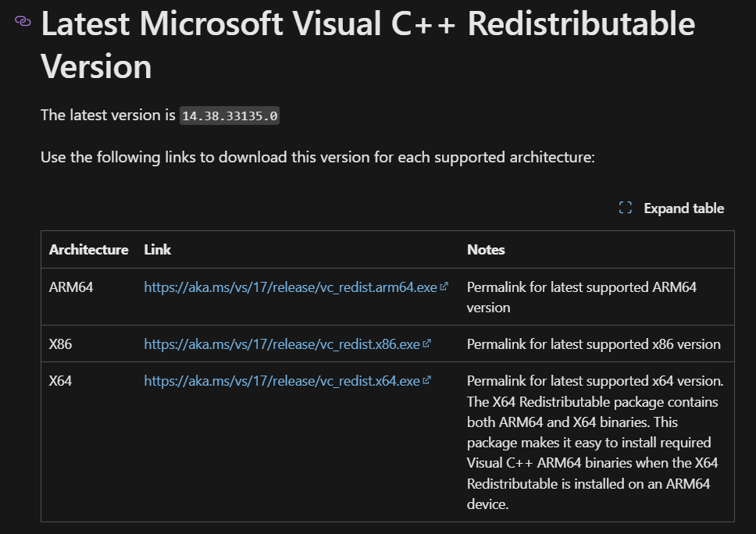Image resolution: width=756 pixels, height=534 pixels.
Task: Select the X64 architecture cell
Action: (60, 381)
